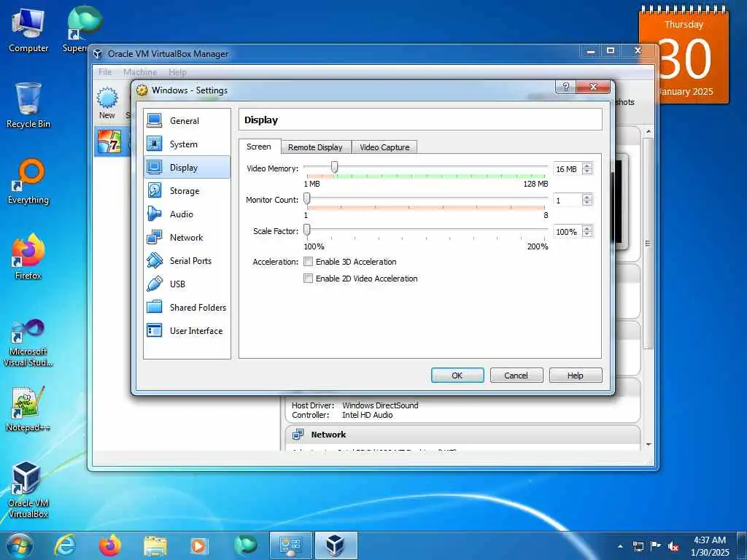Confirm settings with OK button

pyautogui.click(x=457, y=376)
